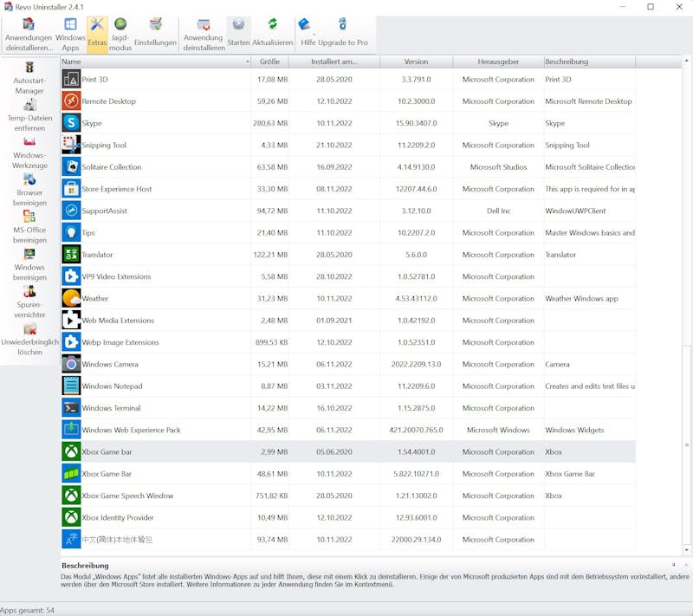Select Windows Web Experience Pack row
Viewport: 693px width, 616px height.
[348, 430]
